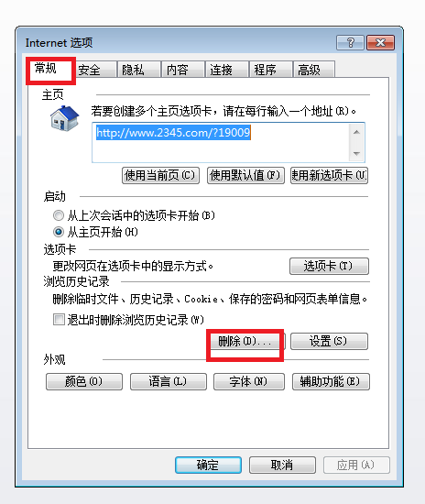The image size is (425, 504).
Task: Click the 使用当前页(C) button
Action: (x=160, y=175)
